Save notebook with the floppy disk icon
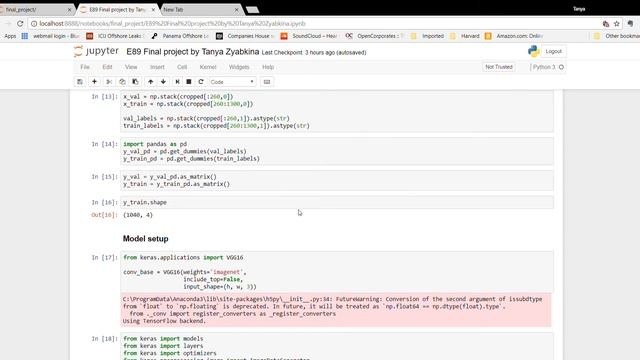 (x=80, y=82)
